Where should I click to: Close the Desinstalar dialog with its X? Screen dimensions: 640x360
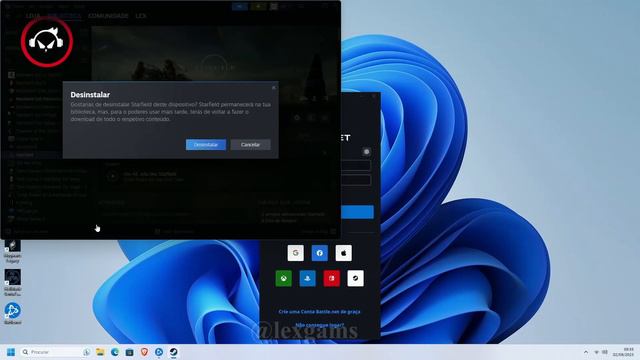274,87
